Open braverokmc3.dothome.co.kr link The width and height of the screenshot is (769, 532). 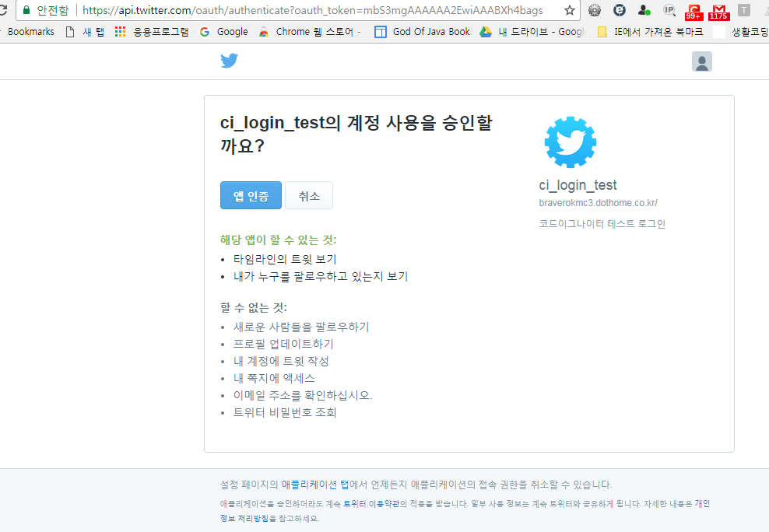(x=599, y=203)
